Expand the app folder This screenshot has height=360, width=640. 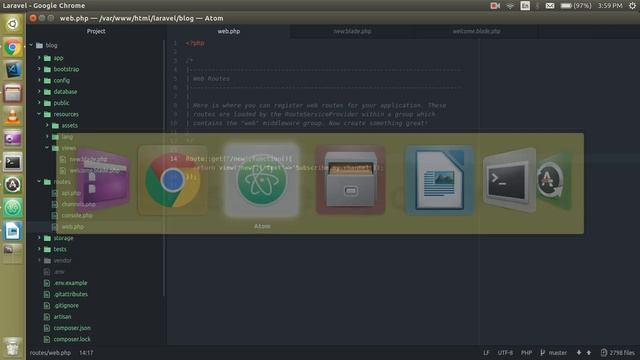(x=39, y=58)
